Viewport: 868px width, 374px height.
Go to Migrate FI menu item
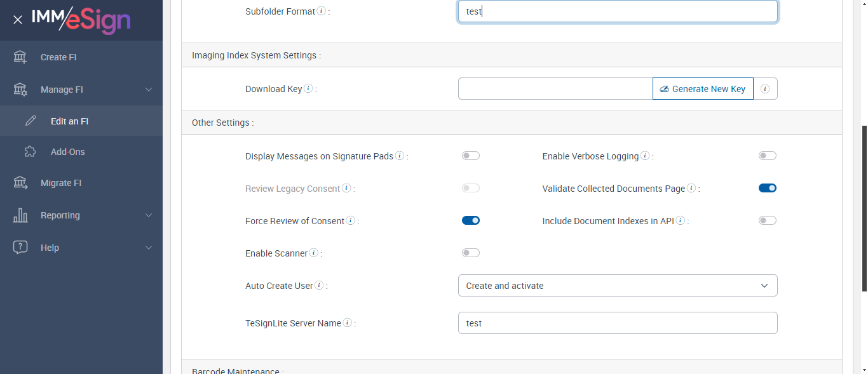tap(61, 183)
